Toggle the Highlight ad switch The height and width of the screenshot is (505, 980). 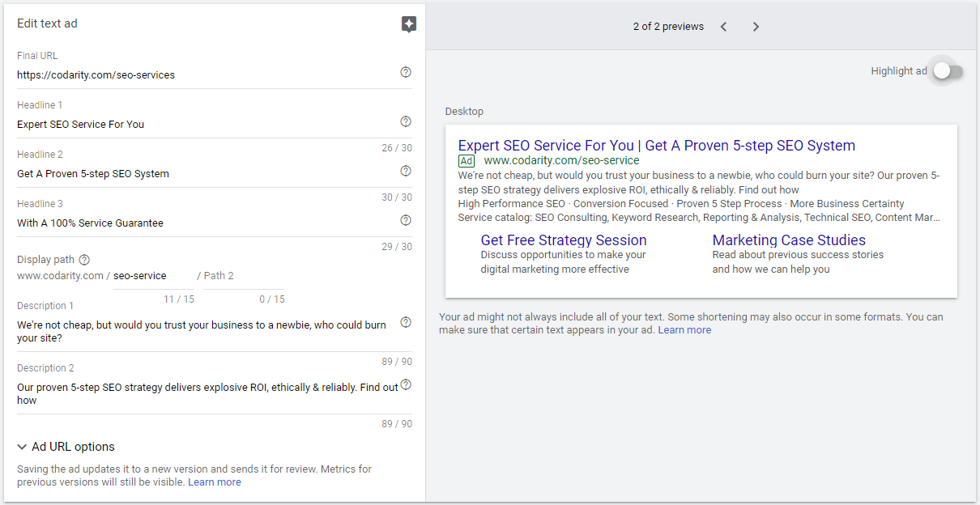click(948, 71)
